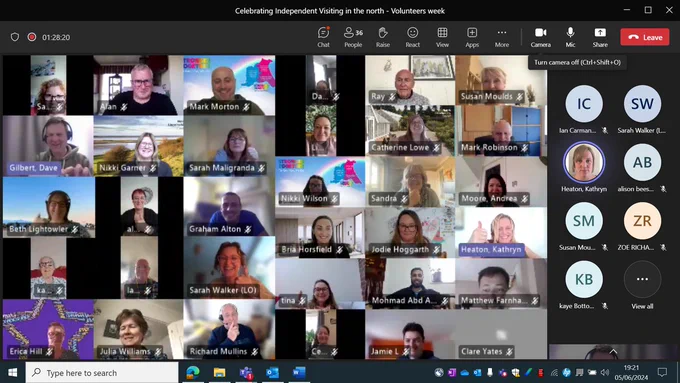The width and height of the screenshot is (680, 383).
Task: Open Outlook from taskbar
Action: click(x=272, y=373)
